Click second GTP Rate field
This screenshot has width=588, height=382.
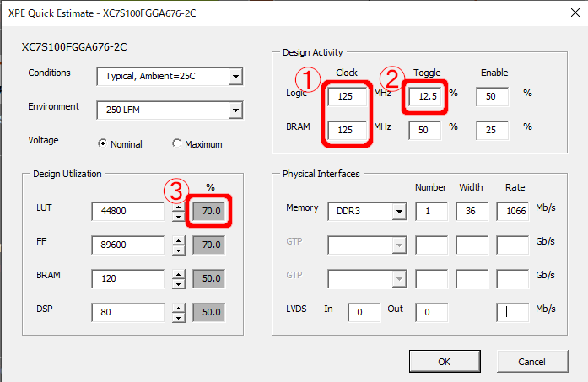click(513, 279)
